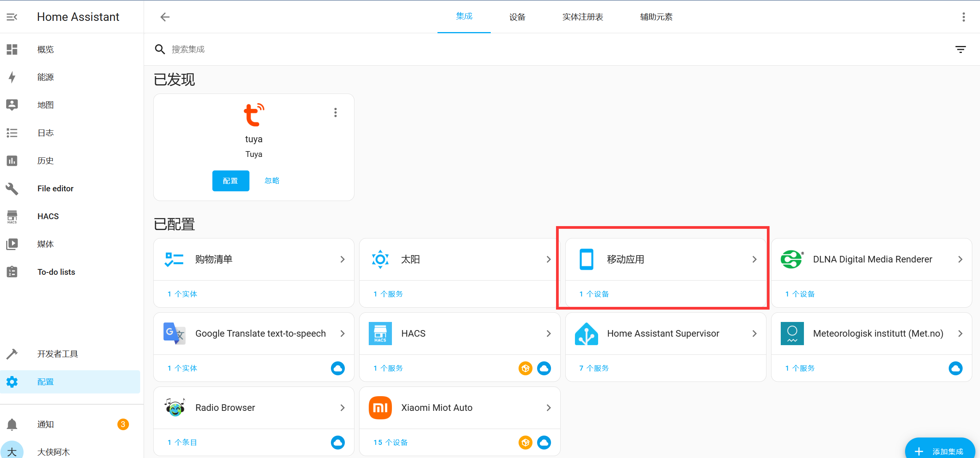Click cloud icon on Met.no card
The width and height of the screenshot is (980, 458).
[956, 368]
